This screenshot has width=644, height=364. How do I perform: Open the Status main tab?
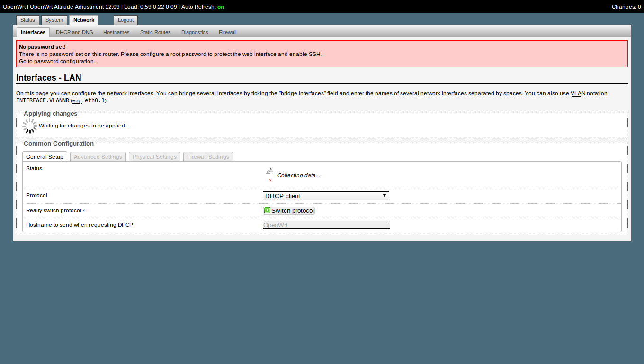coord(27,20)
